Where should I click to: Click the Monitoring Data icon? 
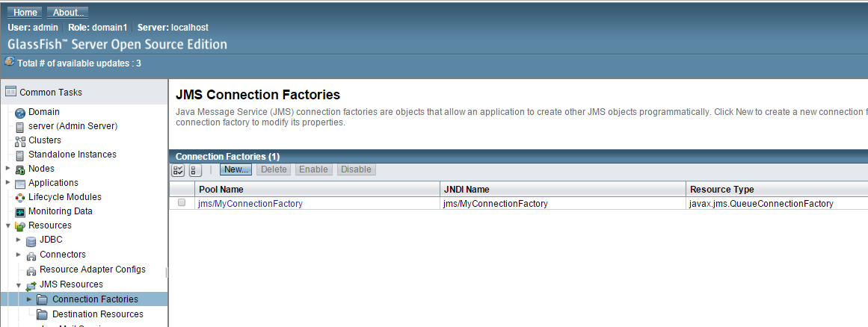click(x=20, y=212)
